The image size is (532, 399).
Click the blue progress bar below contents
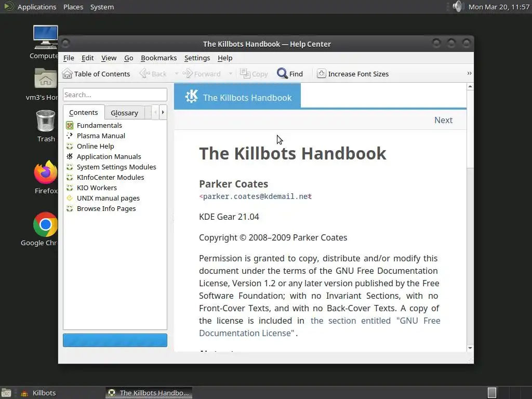pyautogui.click(x=115, y=340)
